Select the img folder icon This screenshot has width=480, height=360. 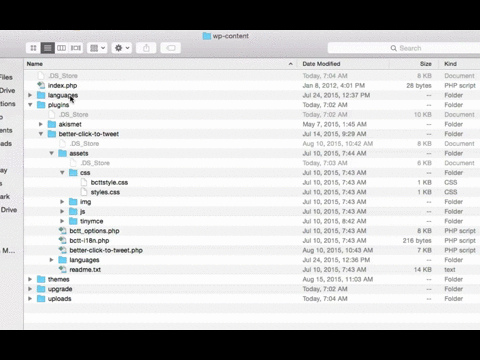(x=73, y=202)
